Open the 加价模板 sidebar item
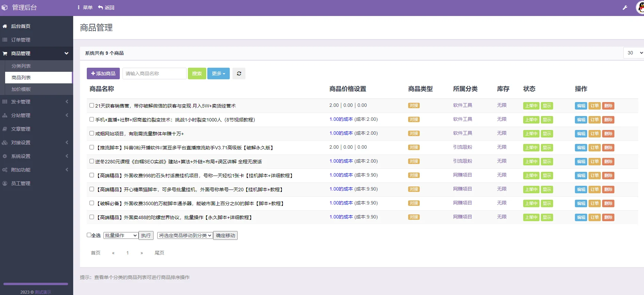 point(21,89)
